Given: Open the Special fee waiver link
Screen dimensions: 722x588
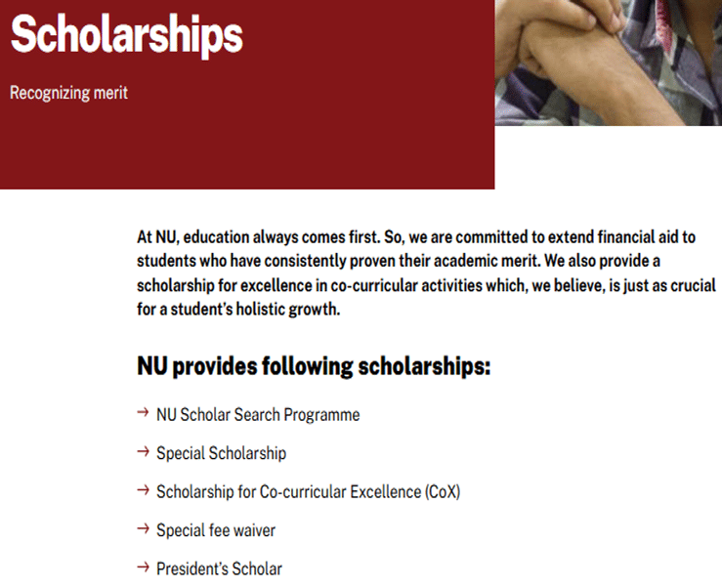Looking at the screenshot, I should (215, 530).
